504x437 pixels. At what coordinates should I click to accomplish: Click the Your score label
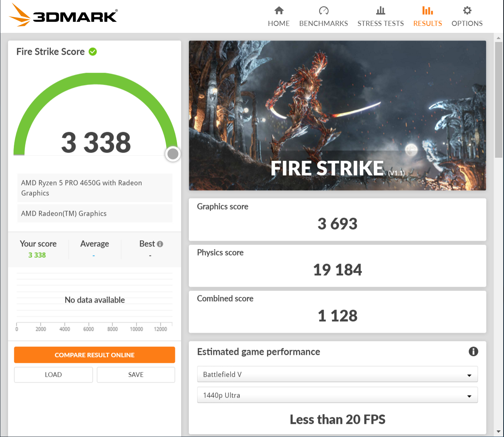pyautogui.click(x=38, y=244)
